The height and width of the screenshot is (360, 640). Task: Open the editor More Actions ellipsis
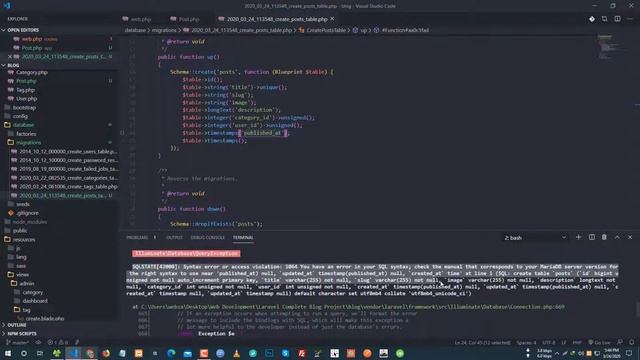630,19
